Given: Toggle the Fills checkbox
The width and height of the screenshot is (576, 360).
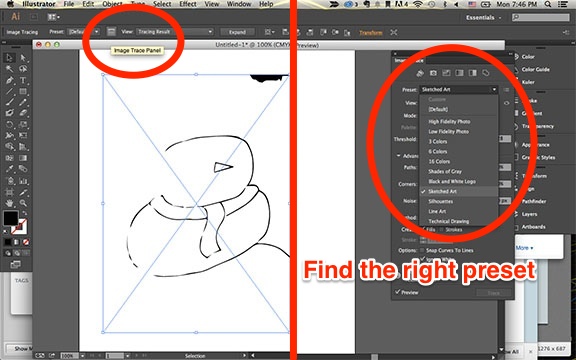Looking at the screenshot, I should (424, 230).
